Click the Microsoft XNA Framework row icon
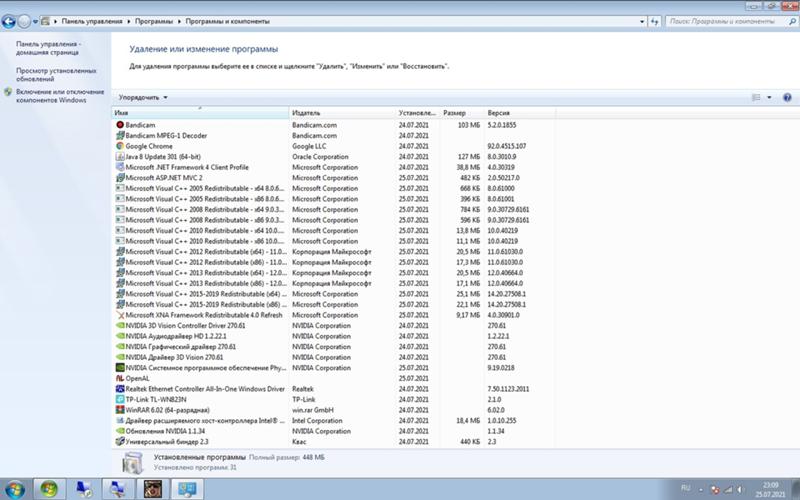The width and height of the screenshot is (800, 500). coord(120,315)
